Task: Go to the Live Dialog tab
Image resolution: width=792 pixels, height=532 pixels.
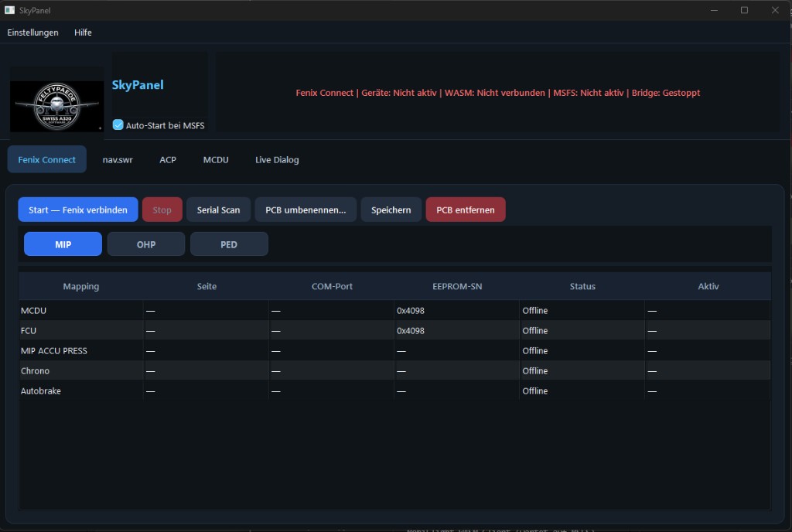Action: click(x=277, y=159)
